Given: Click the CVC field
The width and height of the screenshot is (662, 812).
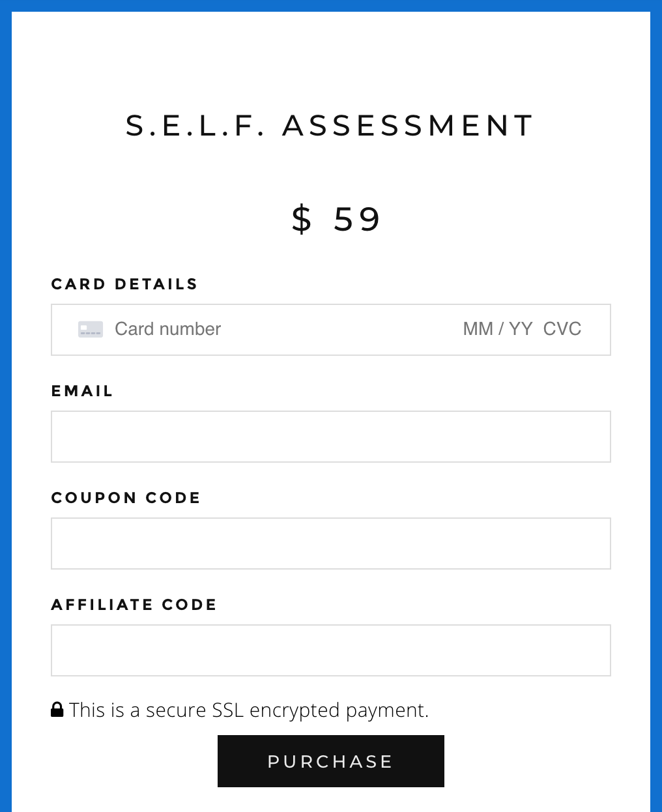Looking at the screenshot, I should pyautogui.click(x=562, y=329).
